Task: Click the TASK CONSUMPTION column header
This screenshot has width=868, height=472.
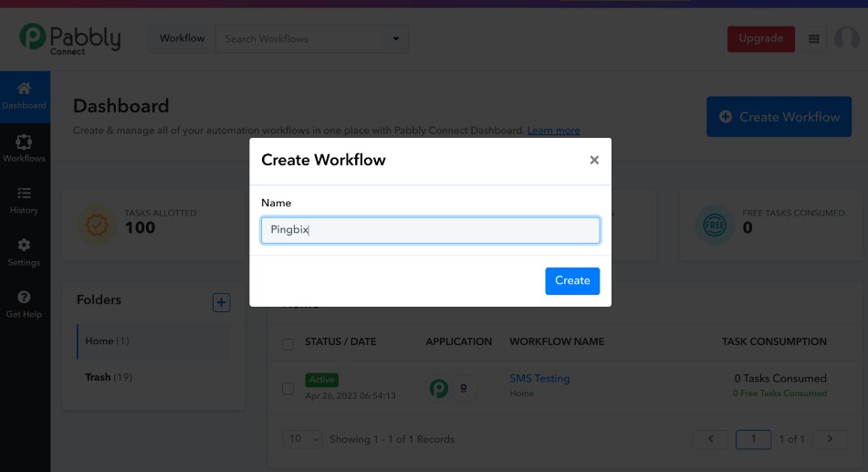Action: pyautogui.click(x=774, y=341)
